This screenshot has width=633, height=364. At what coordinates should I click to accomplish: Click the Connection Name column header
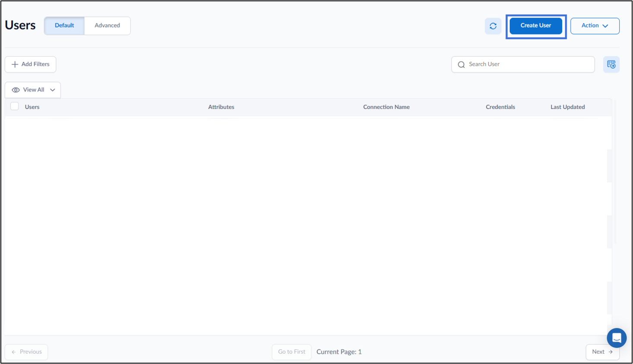386,107
